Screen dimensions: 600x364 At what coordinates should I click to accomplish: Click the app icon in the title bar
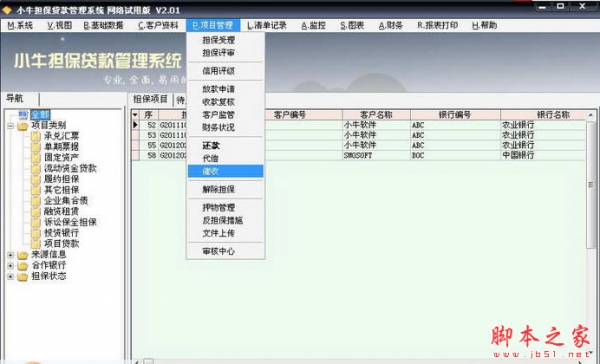[x=7, y=10]
